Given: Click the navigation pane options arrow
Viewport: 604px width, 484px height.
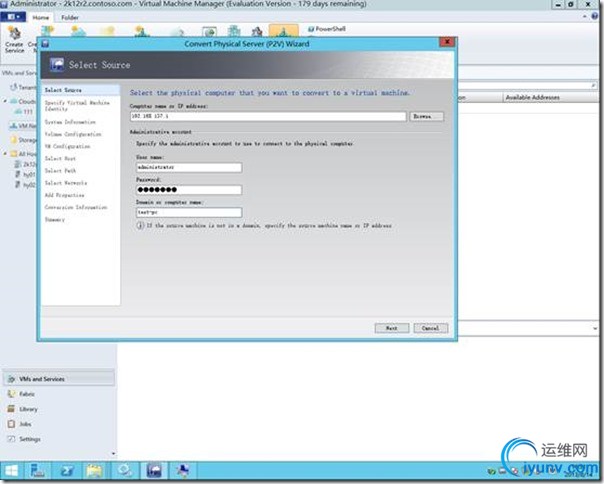Looking at the screenshot, I should 113,454.
